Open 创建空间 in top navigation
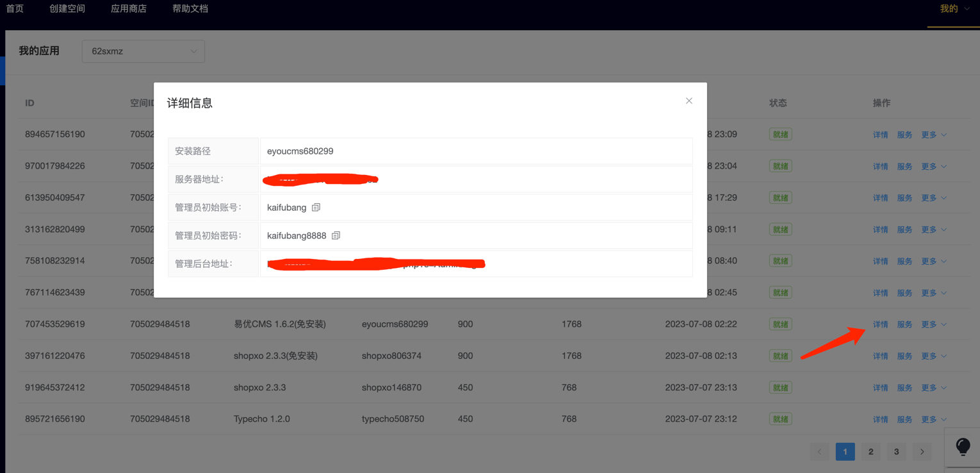This screenshot has width=980, height=473. point(67,9)
